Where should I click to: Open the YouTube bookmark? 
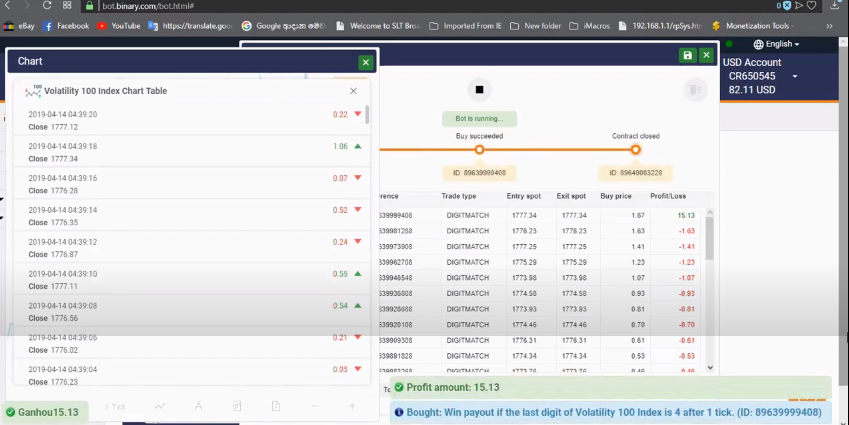pyautogui.click(x=119, y=26)
